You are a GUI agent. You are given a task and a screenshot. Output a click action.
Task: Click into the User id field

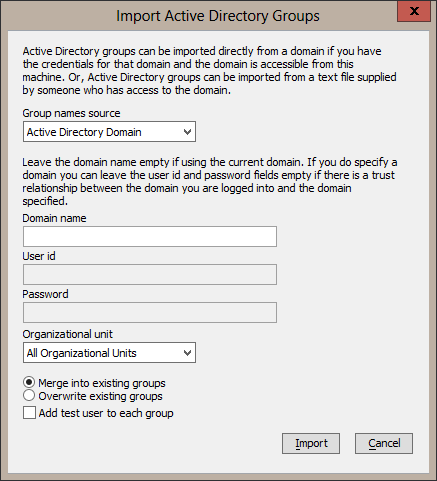pos(150,275)
